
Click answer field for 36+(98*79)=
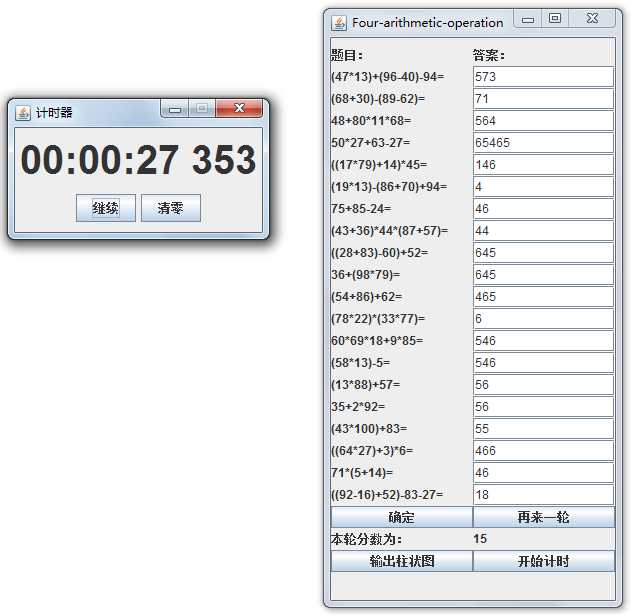pos(543,275)
